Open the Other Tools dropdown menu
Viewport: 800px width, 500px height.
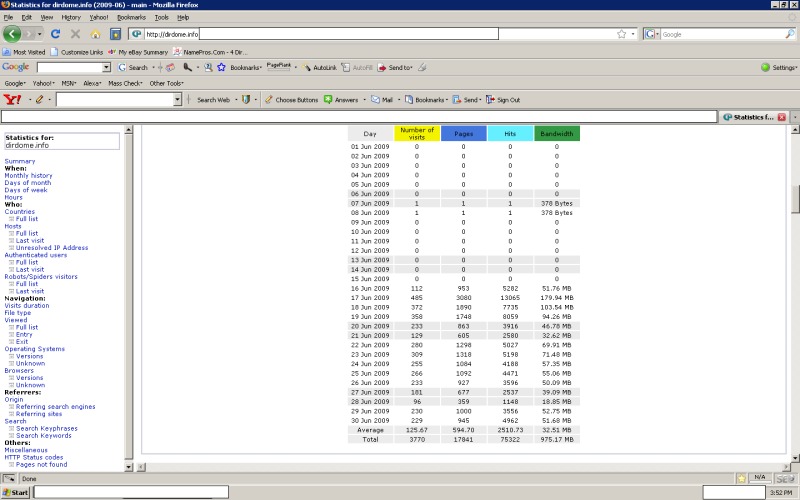[x=166, y=83]
